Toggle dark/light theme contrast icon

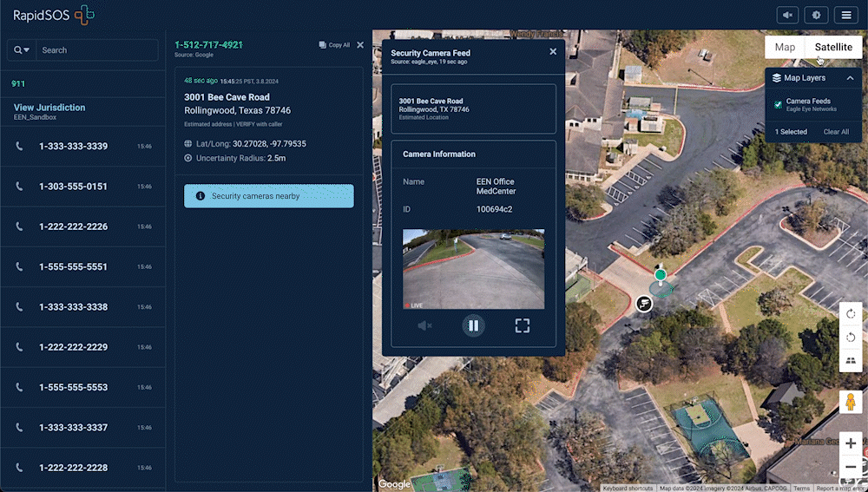point(816,15)
